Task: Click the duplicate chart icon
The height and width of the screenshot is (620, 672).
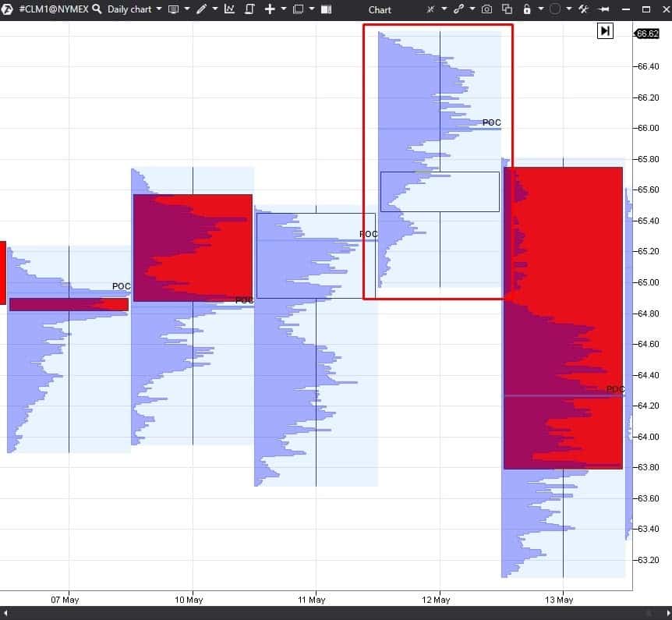Action: tap(507, 9)
